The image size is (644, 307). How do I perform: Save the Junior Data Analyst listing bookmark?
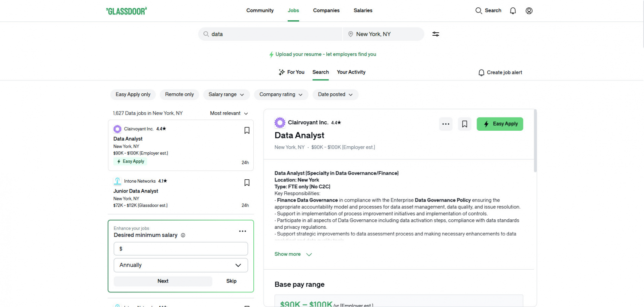pos(247,183)
